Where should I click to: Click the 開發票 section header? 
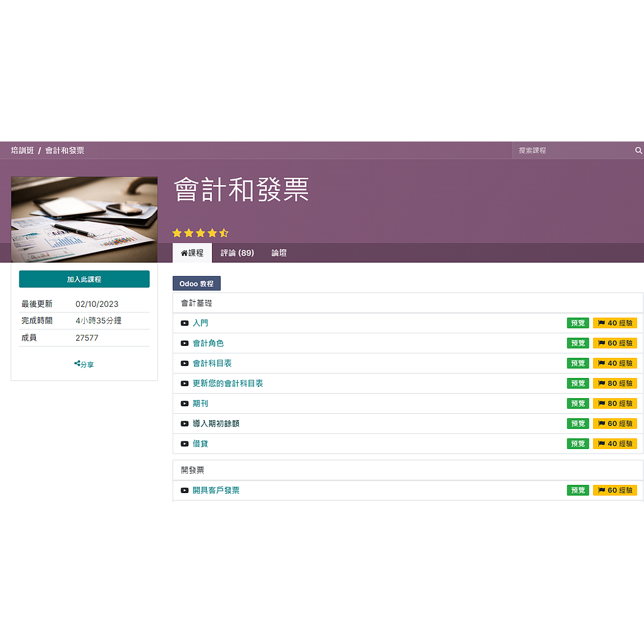pyautogui.click(x=408, y=470)
